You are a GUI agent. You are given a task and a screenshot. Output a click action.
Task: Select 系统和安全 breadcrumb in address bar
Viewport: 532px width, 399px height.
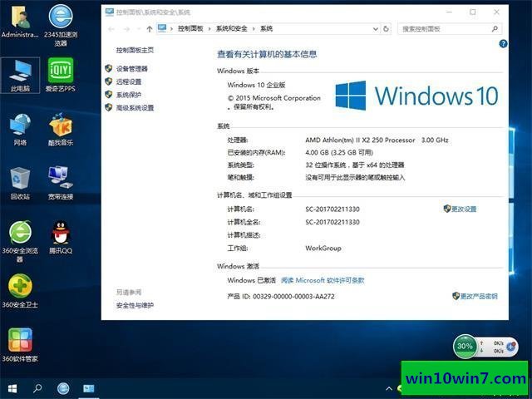pyautogui.click(x=232, y=29)
